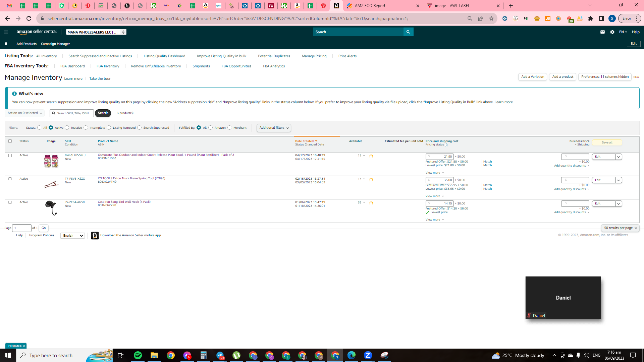Open Spotify from the taskbar
The height and width of the screenshot is (362, 644).
(x=138, y=355)
